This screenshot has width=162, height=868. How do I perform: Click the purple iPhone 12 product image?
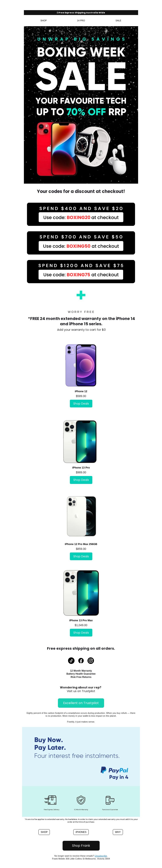pyautogui.click(x=81, y=365)
